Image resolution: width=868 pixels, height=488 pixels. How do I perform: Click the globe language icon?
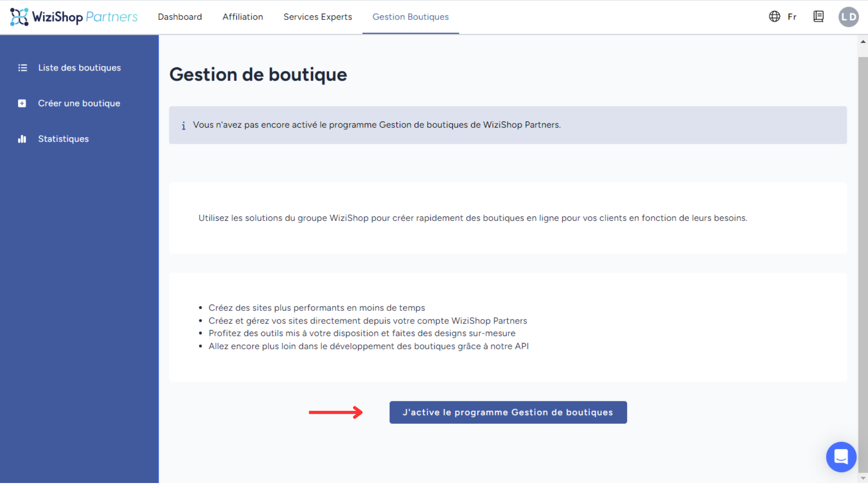click(774, 17)
